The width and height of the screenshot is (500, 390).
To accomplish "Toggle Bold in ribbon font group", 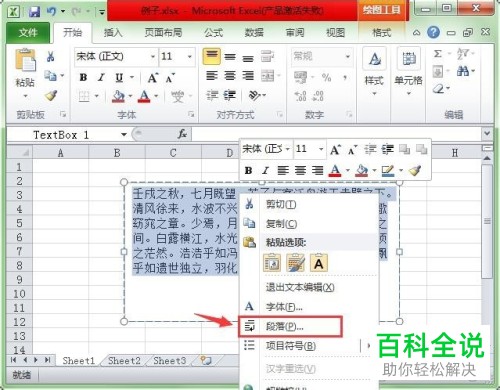I will [83, 78].
